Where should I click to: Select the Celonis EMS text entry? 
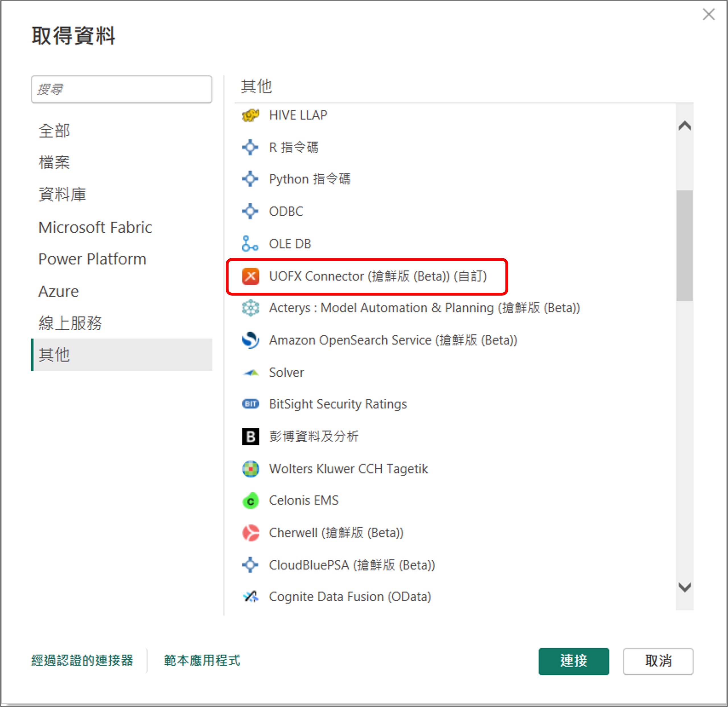(304, 501)
